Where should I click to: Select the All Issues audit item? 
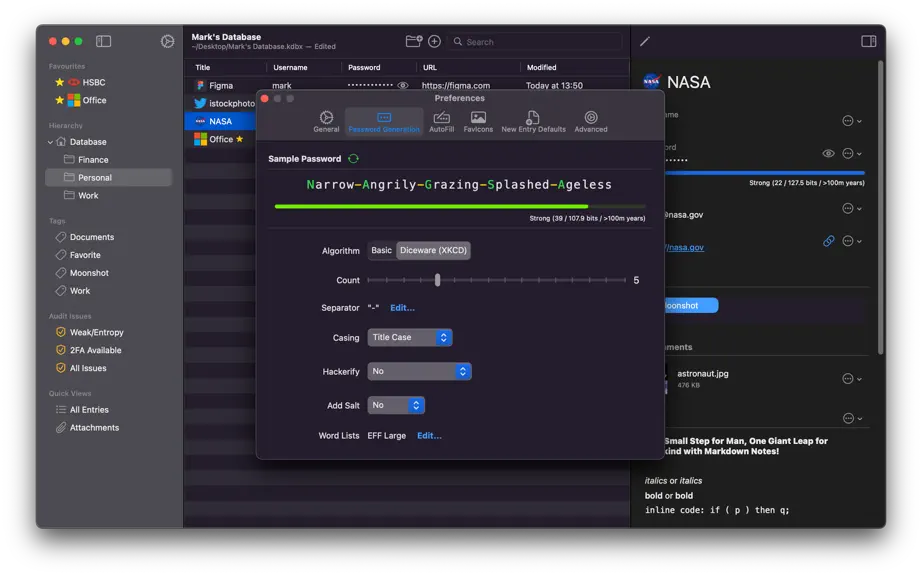click(88, 369)
